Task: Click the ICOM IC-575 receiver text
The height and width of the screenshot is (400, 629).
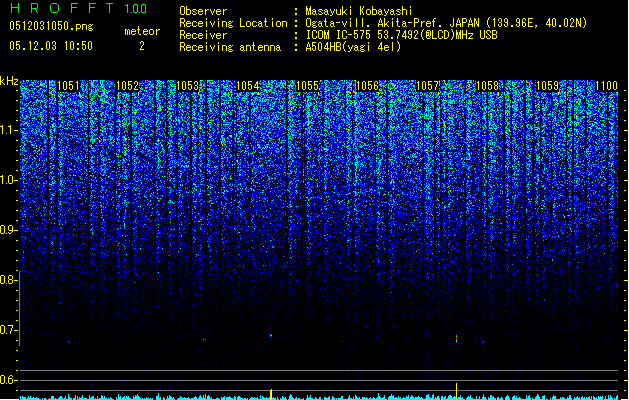Action: pyautogui.click(x=401, y=35)
